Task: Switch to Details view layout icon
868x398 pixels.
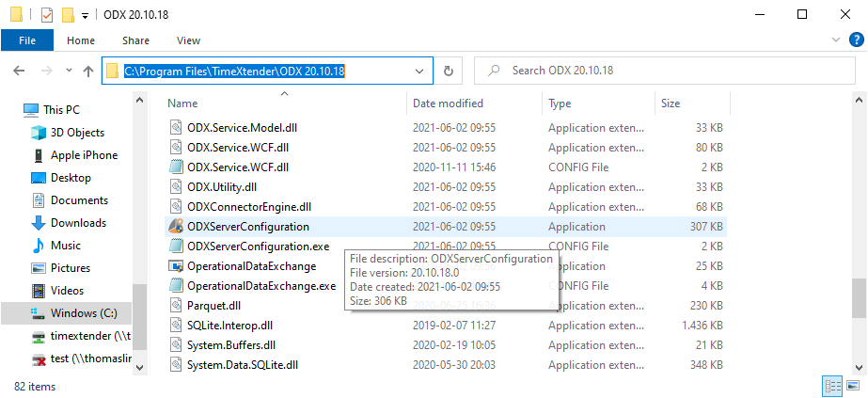Action: pyautogui.click(x=833, y=386)
